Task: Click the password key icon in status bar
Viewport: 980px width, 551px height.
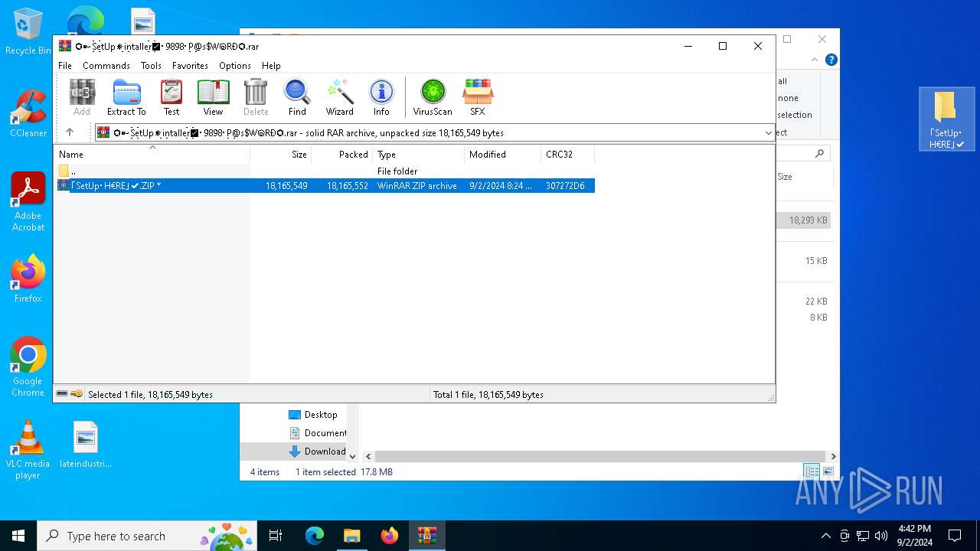Action: [77, 394]
